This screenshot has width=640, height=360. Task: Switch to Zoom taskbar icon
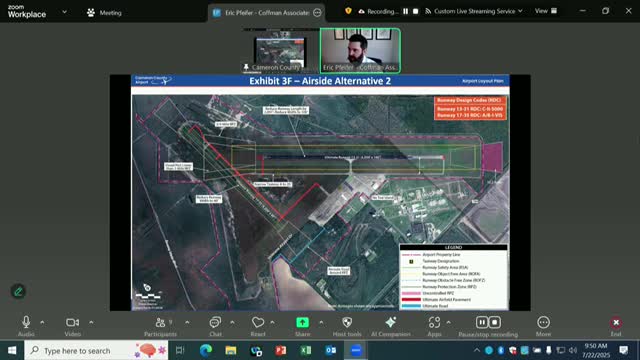coord(356,350)
